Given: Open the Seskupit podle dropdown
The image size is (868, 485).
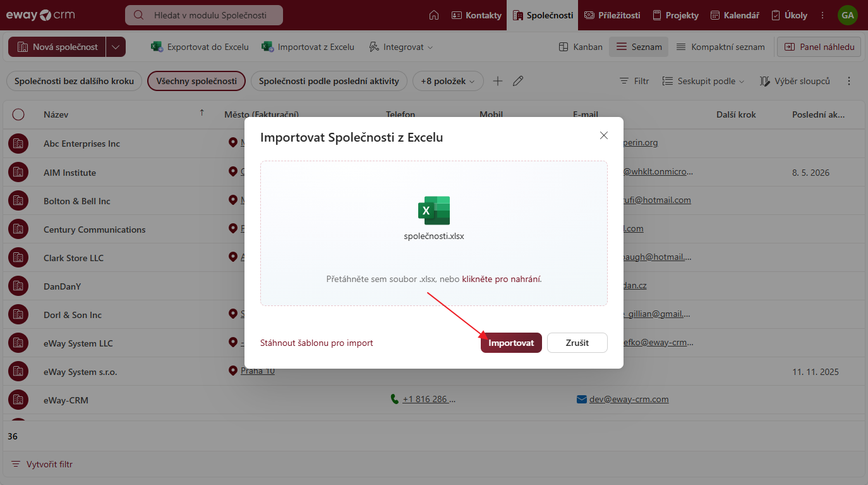Looking at the screenshot, I should (703, 81).
